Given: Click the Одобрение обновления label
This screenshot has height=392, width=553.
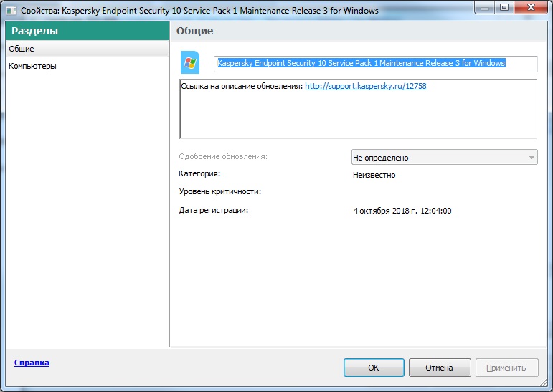Looking at the screenshot, I should point(223,156).
